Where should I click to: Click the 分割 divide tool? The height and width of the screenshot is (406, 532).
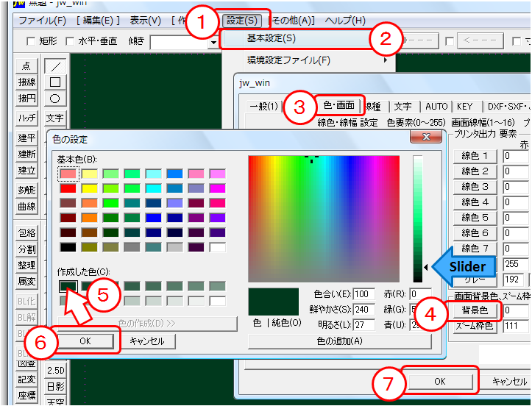[26, 249]
